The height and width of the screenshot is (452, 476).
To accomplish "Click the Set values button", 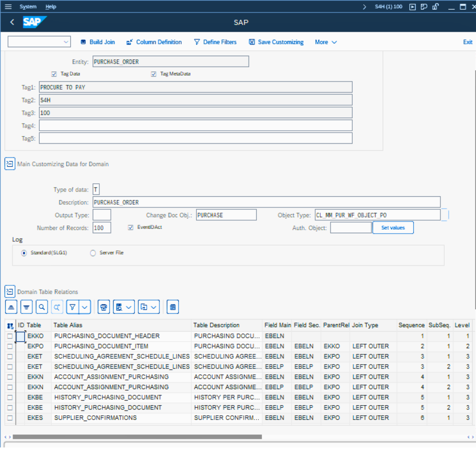I will tap(393, 228).
